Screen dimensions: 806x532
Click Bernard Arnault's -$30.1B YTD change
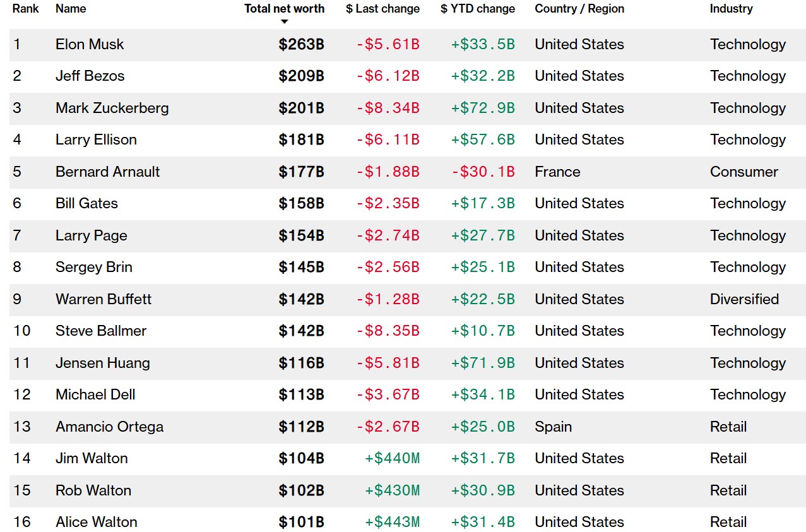(482, 172)
